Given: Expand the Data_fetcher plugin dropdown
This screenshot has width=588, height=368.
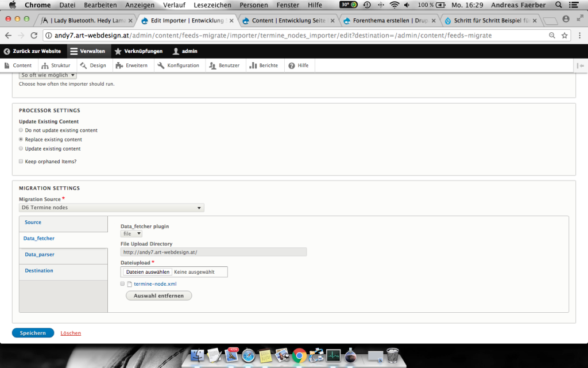Looking at the screenshot, I should pyautogui.click(x=131, y=234).
